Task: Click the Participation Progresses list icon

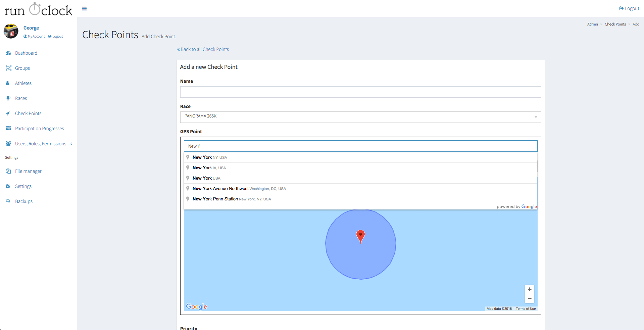Action: [x=8, y=129]
